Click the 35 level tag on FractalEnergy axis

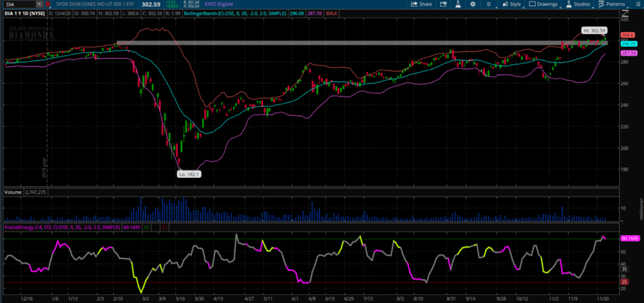click(624, 269)
